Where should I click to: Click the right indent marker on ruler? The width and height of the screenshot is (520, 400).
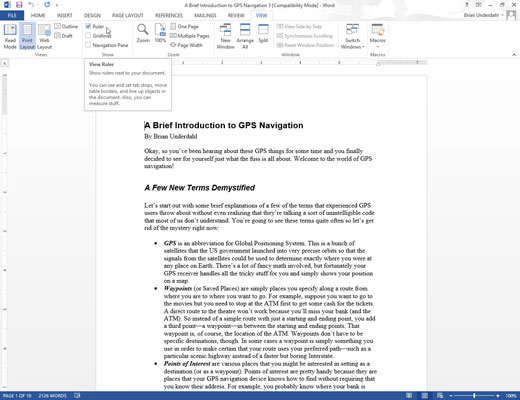pos(378,64)
